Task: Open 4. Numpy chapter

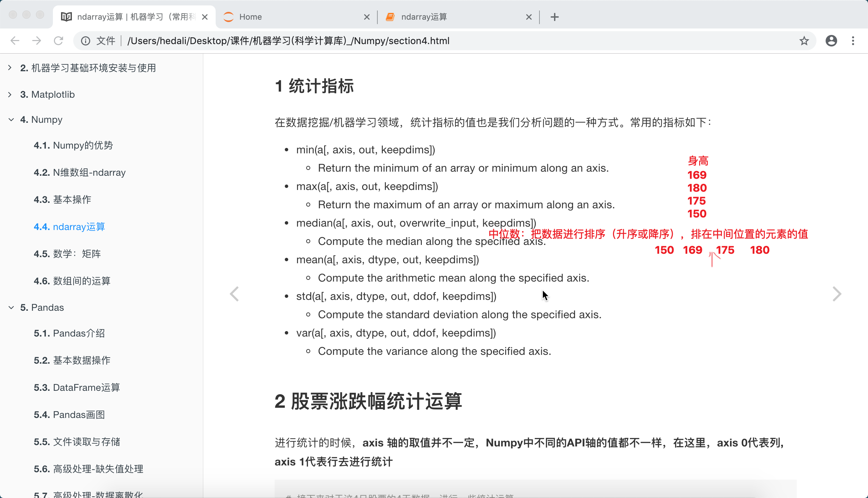Action: click(41, 120)
